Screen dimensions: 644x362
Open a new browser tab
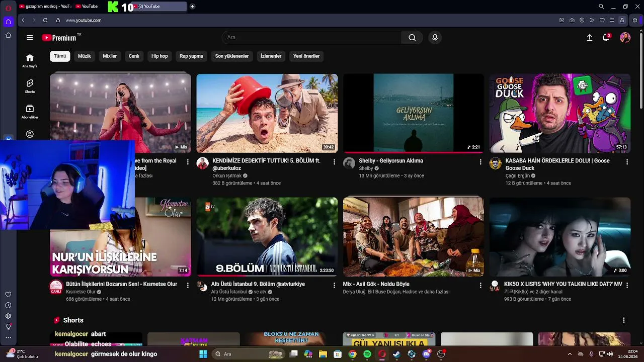click(x=192, y=7)
